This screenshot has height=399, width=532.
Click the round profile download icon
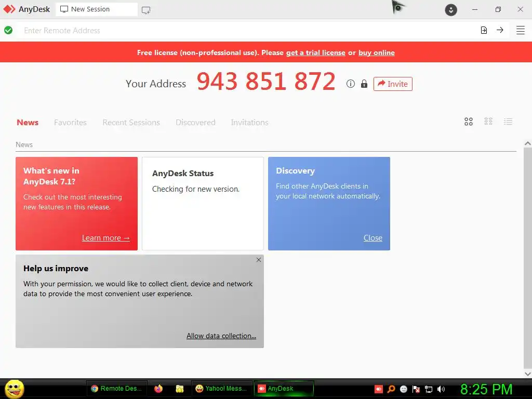pyautogui.click(x=451, y=10)
